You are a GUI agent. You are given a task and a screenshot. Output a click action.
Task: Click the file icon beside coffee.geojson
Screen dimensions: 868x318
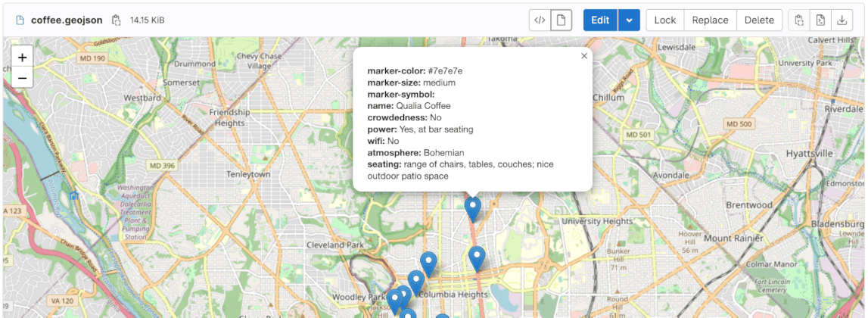(x=20, y=20)
